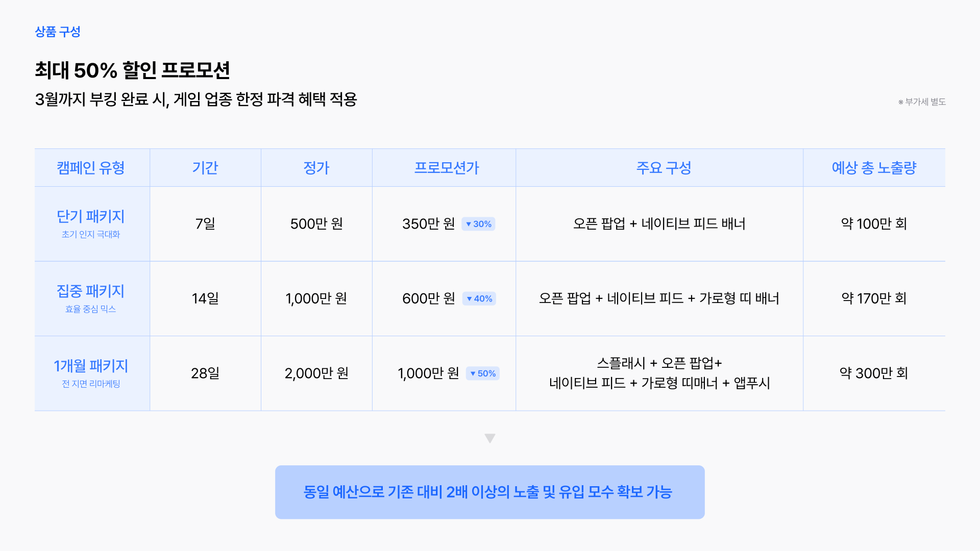Click the 주요 구성 column header
This screenshot has height=551, width=980.
(x=664, y=168)
